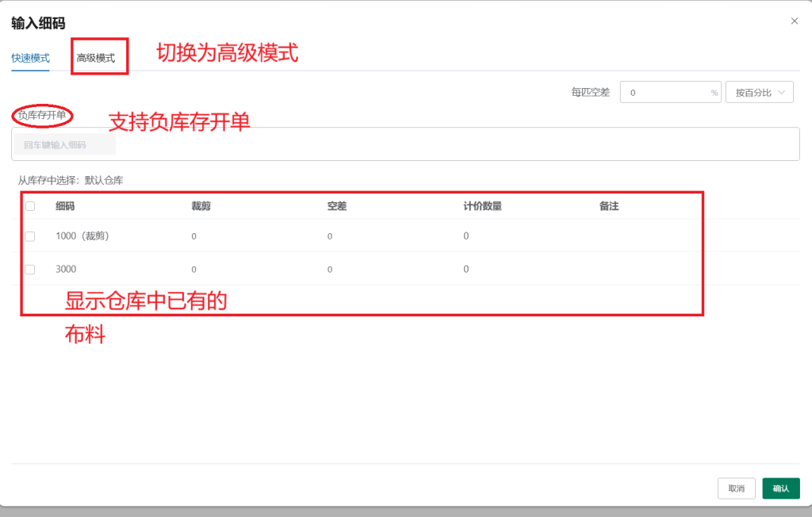
Task: Tick the select-all checkbox in table header
Action: [x=30, y=206]
